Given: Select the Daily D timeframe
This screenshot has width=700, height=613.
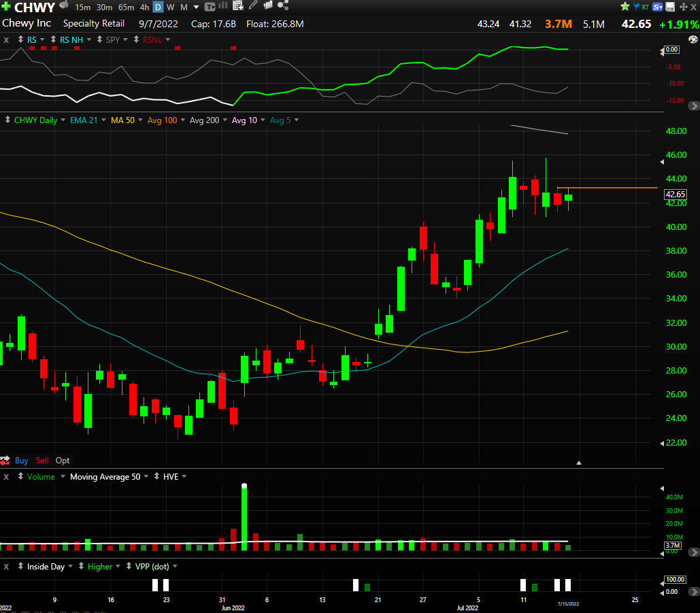Looking at the screenshot, I should [158, 7].
